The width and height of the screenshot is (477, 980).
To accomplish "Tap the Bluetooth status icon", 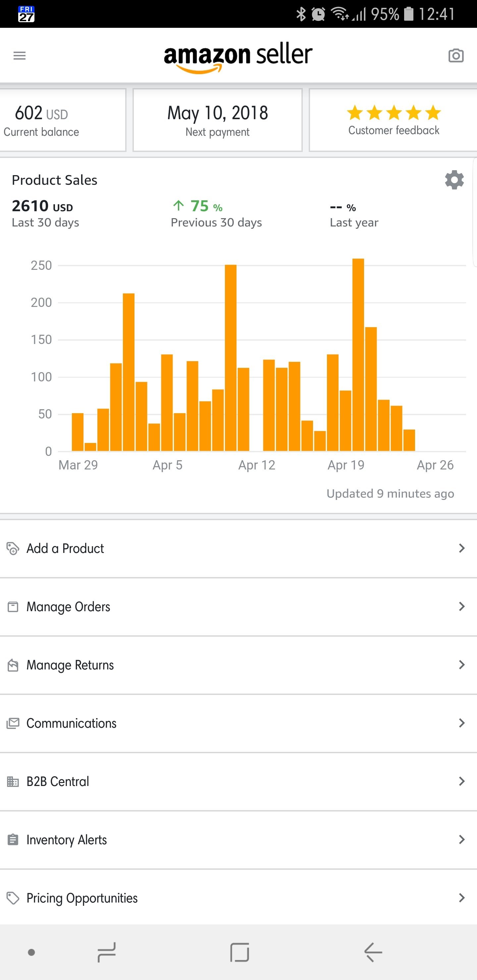I will pyautogui.click(x=301, y=15).
